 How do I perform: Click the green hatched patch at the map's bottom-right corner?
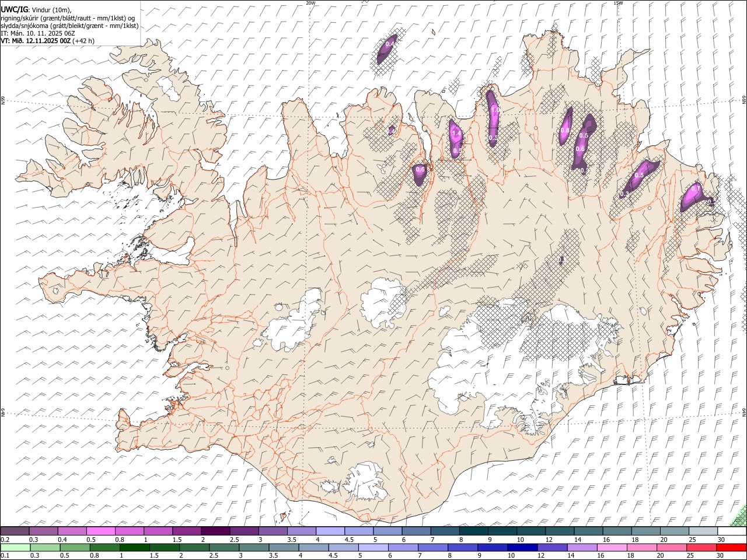[739, 516]
